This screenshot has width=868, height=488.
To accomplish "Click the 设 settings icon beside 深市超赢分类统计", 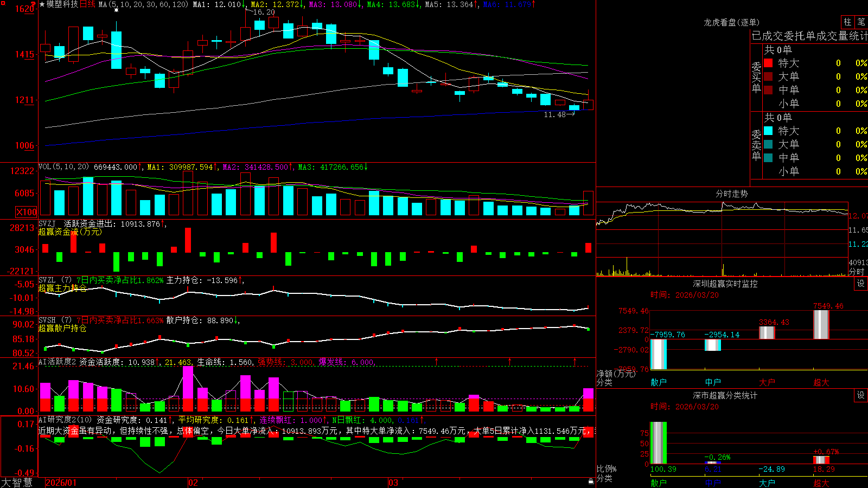I will click(861, 395).
